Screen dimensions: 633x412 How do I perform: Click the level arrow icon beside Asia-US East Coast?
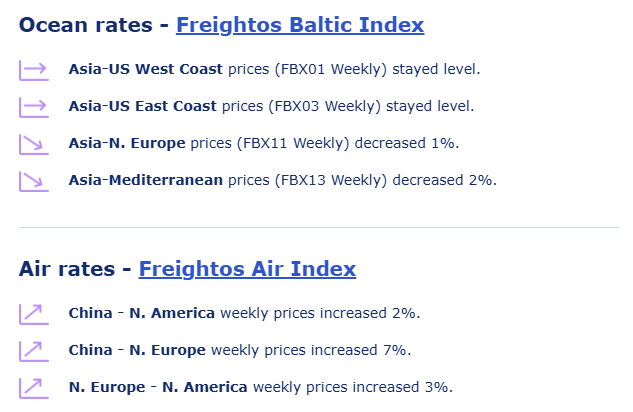pyautogui.click(x=33, y=107)
